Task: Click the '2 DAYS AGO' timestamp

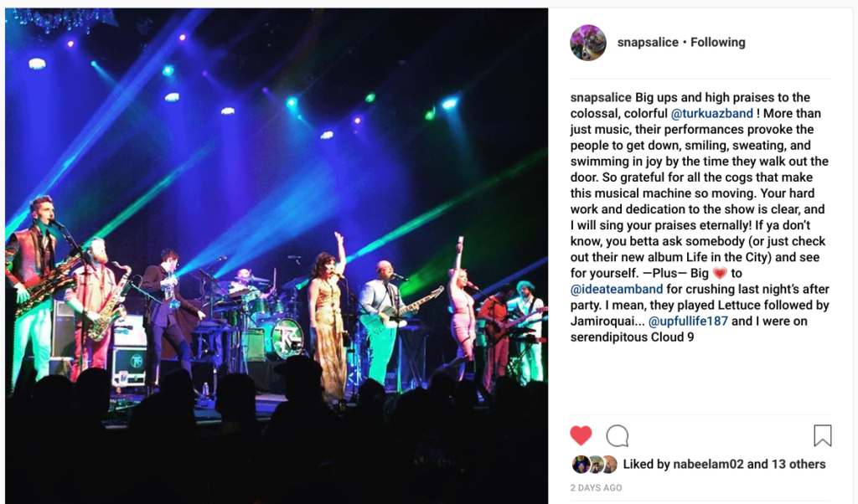Action: (x=596, y=487)
